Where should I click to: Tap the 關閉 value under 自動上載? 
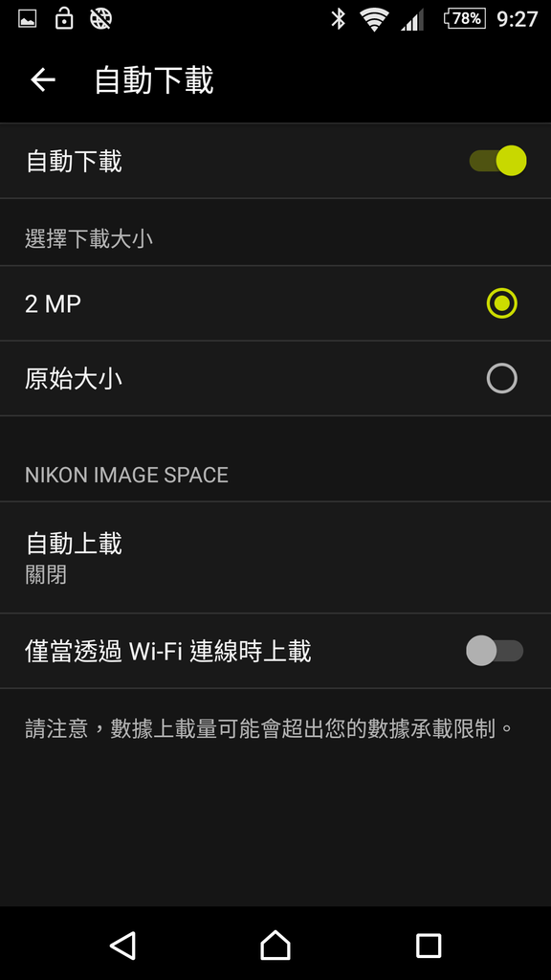point(46,574)
